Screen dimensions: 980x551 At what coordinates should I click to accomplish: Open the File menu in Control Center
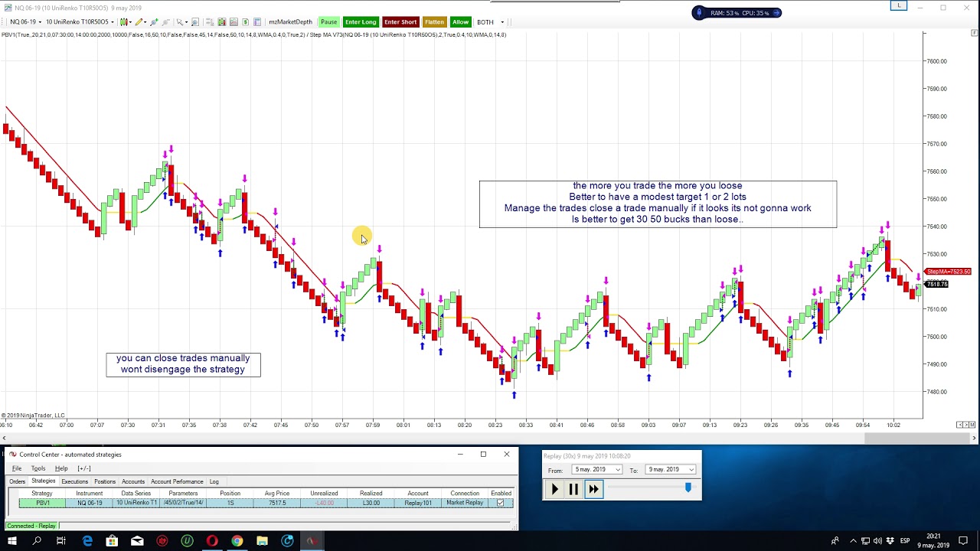tap(16, 468)
